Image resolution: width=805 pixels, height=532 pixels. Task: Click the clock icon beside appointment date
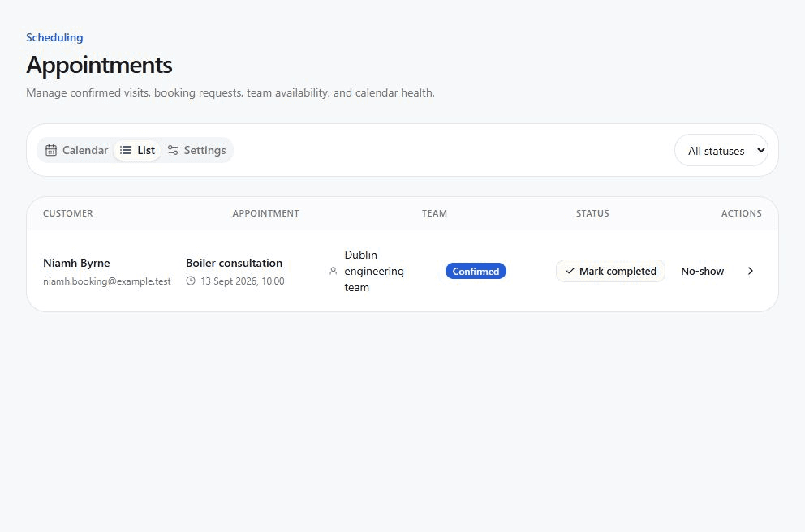click(191, 281)
